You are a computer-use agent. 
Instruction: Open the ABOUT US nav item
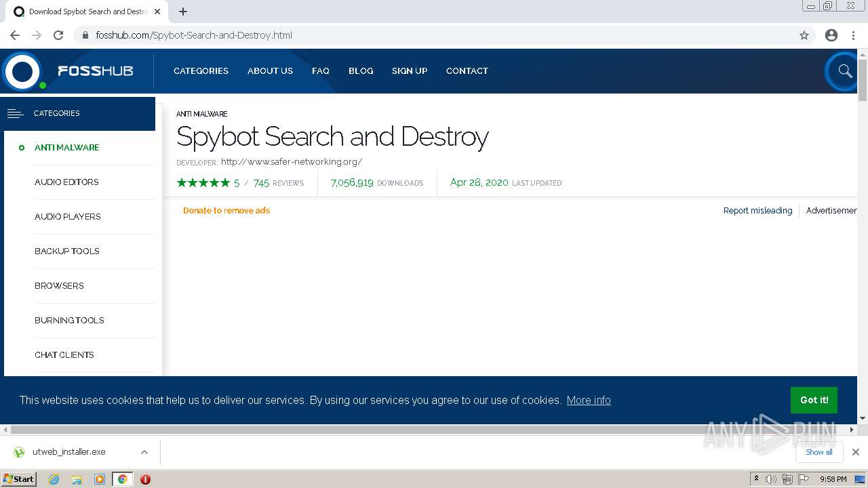pyautogui.click(x=270, y=71)
